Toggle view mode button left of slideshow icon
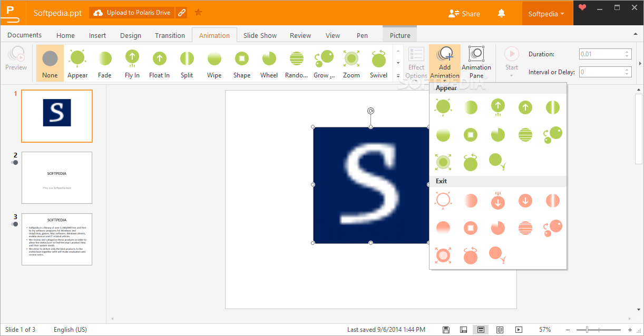The height and width of the screenshot is (336, 644). tap(500, 330)
